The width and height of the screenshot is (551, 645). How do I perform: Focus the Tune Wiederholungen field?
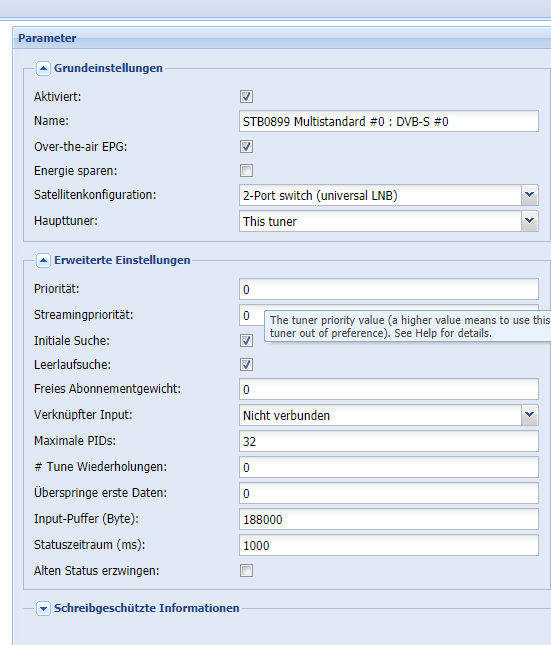pyautogui.click(x=388, y=467)
